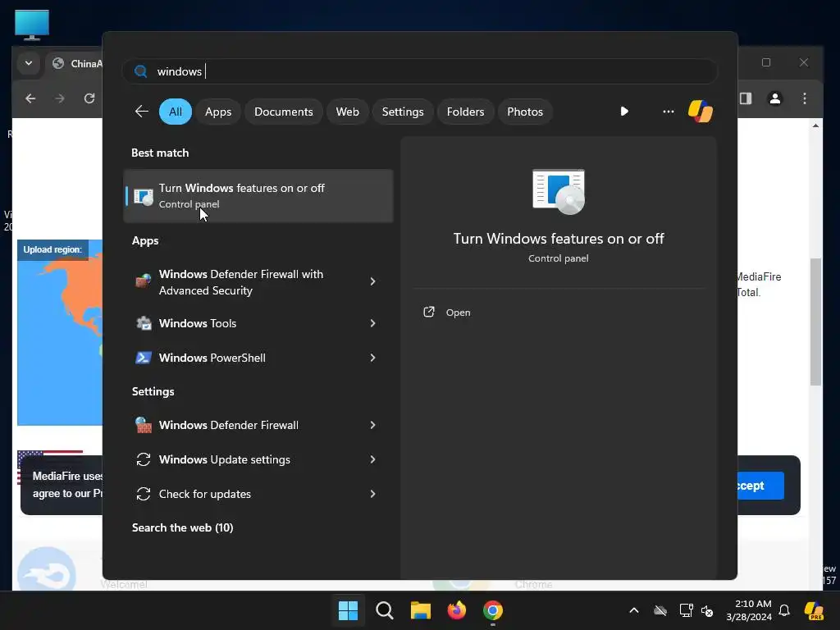The image size is (840, 630).
Task: Open File Explorer from the taskbar
Action: click(421, 610)
